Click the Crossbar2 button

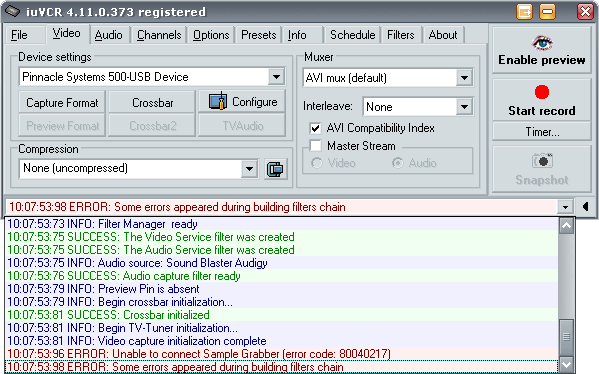(x=152, y=126)
